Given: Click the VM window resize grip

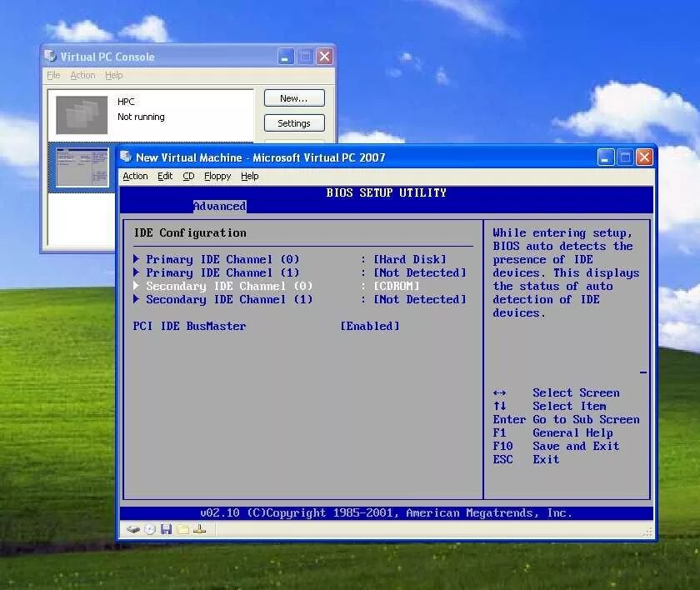Looking at the screenshot, I should [x=648, y=532].
